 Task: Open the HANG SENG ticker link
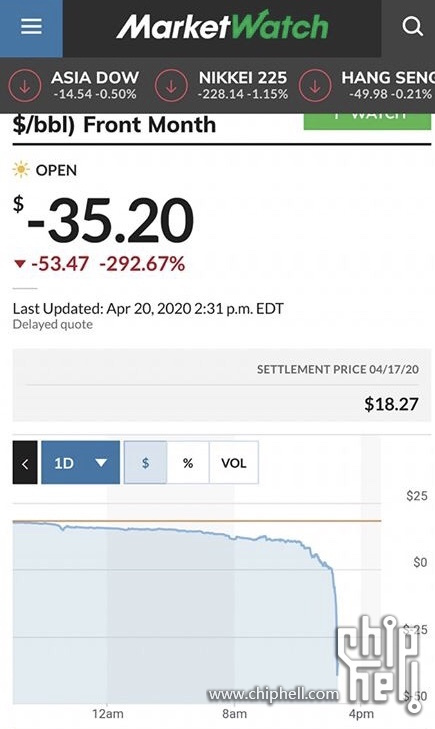point(388,85)
